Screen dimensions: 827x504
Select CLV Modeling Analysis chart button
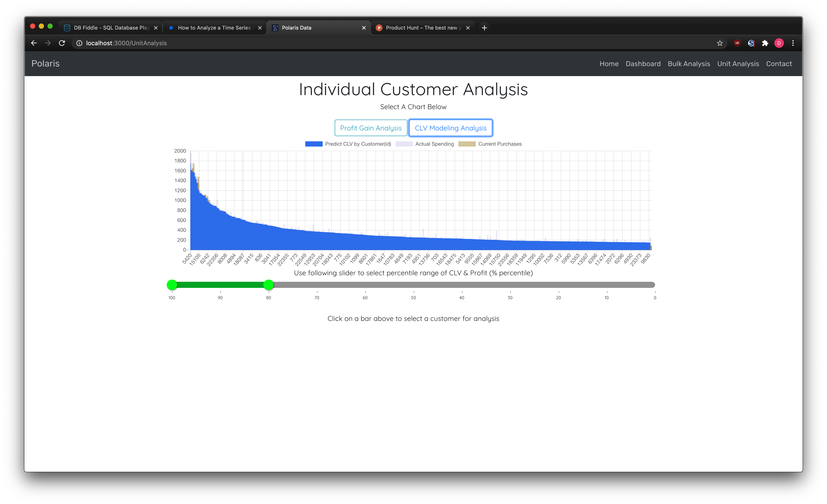click(x=450, y=128)
